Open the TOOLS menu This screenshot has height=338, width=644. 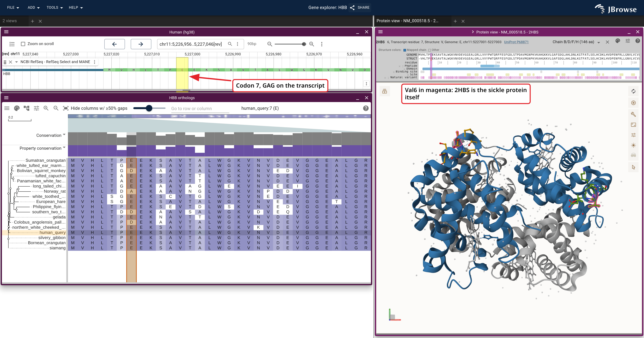click(x=55, y=8)
